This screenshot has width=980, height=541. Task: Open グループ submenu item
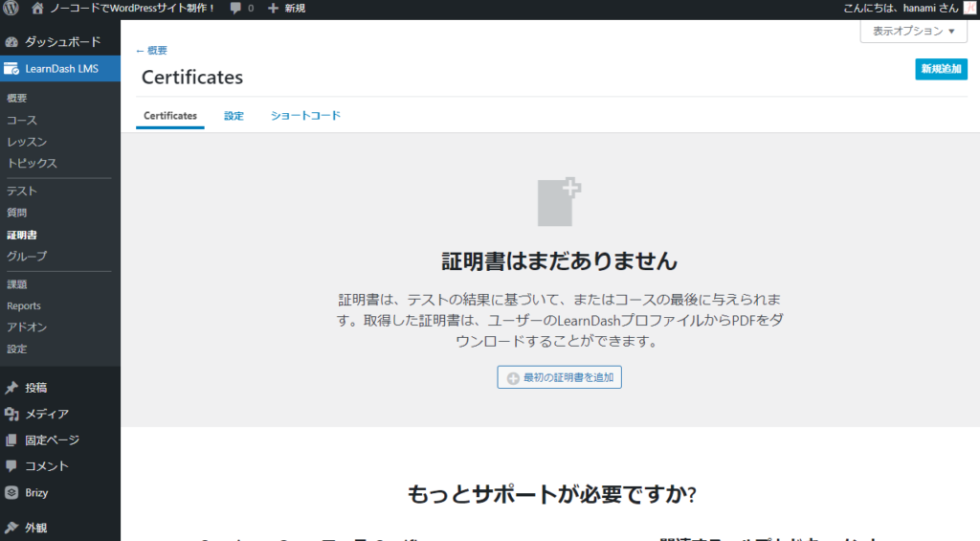click(x=27, y=257)
